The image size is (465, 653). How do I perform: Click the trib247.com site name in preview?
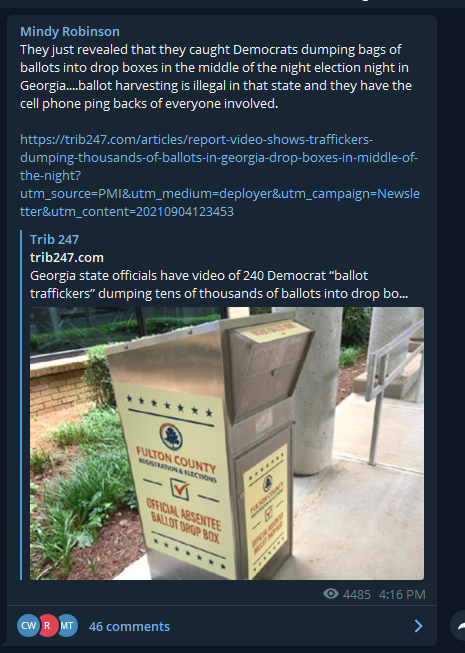coord(67,258)
